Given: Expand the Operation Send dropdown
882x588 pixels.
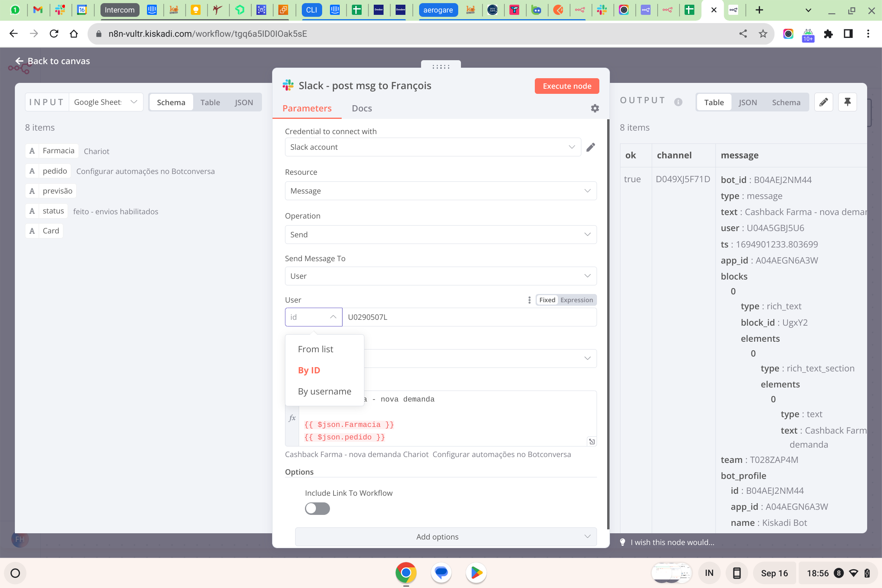Looking at the screenshot, I should click(x=440, y=235).
